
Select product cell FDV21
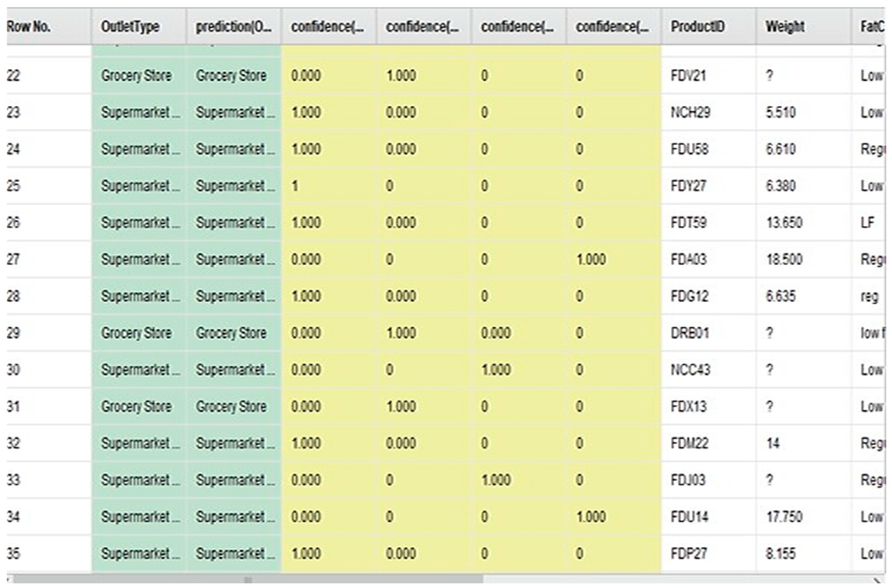tap(688, 76)
